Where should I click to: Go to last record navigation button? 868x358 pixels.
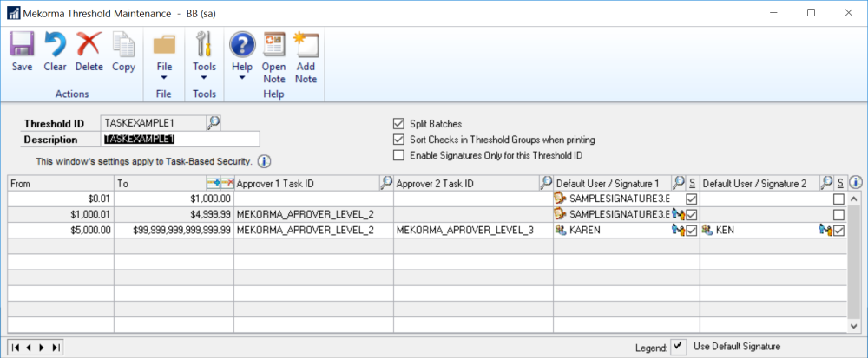tap(54, 348)
